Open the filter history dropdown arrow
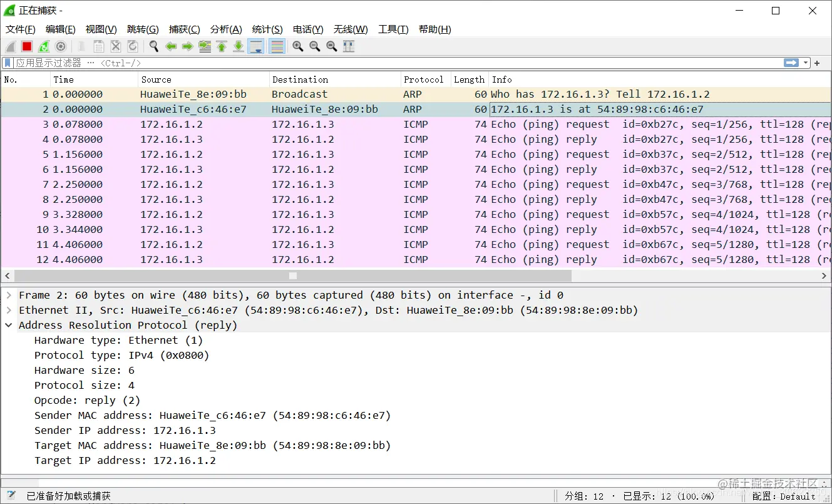The image size is (832, 504). click(806, 63)
